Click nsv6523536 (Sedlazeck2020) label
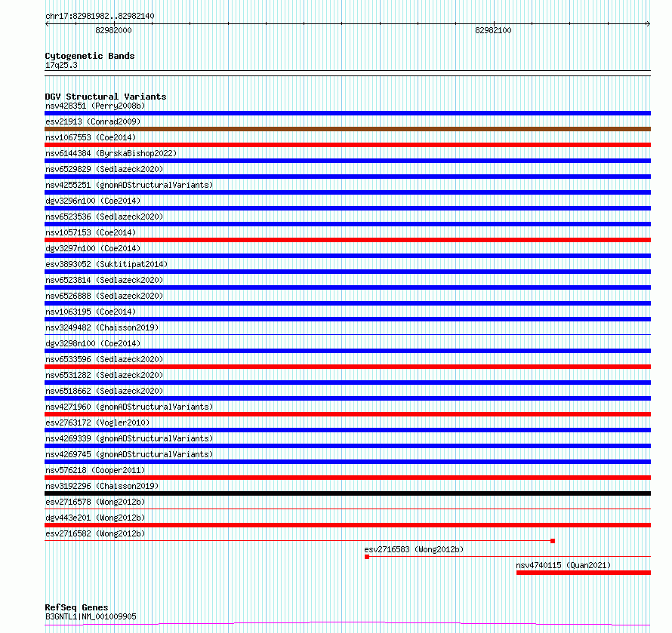The width and height of the screenshot is (672, 633). [x=104, y=217]
